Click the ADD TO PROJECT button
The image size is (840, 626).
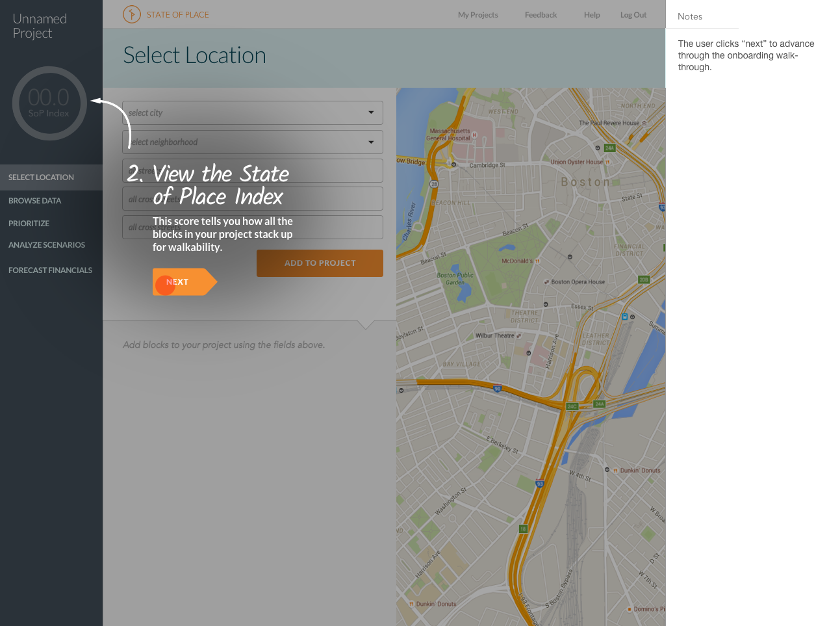point(320,263)
